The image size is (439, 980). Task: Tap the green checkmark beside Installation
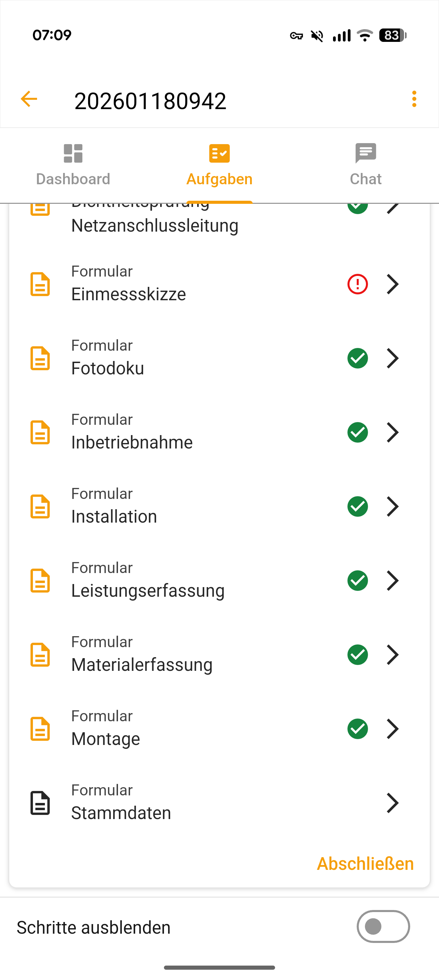[357, 507]
